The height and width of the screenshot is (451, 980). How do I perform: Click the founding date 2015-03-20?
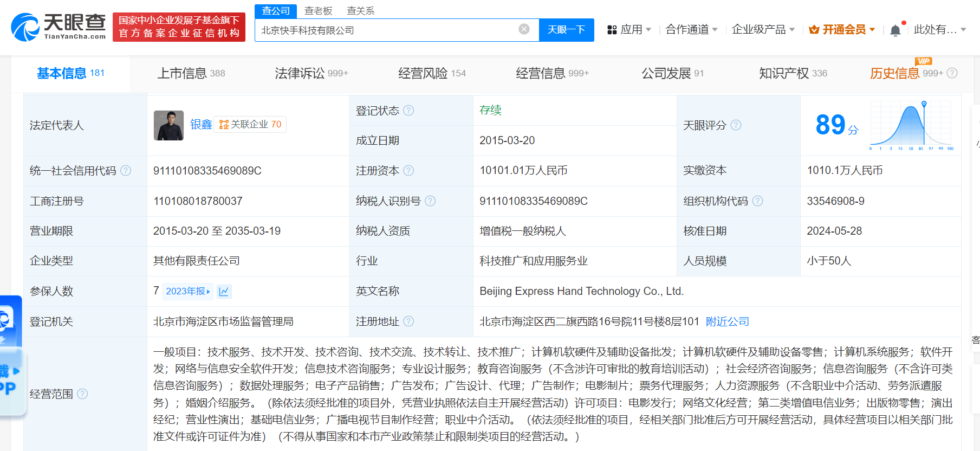[507, 140]
